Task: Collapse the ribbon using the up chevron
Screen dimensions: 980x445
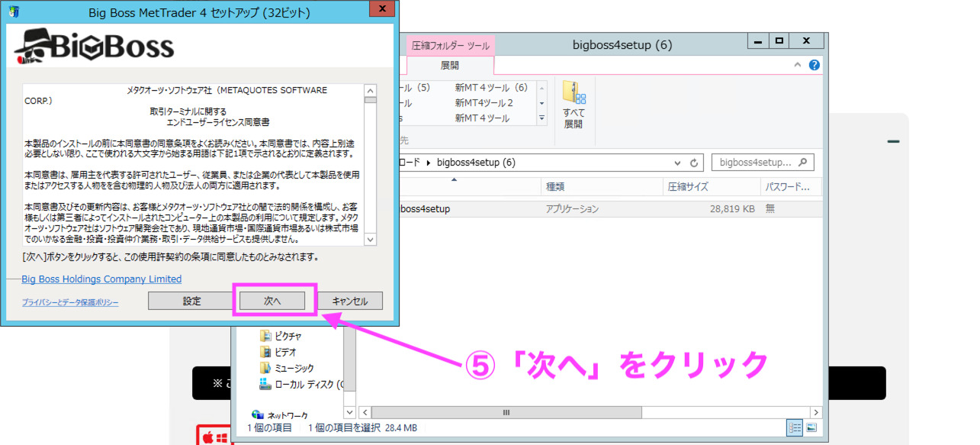Action: tap(798, 66)
